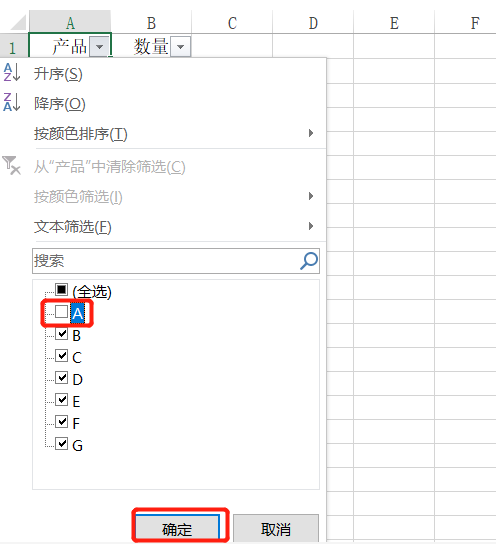Click the highlighted A label in list
496x544 pixels.
(x=77, y=313)
